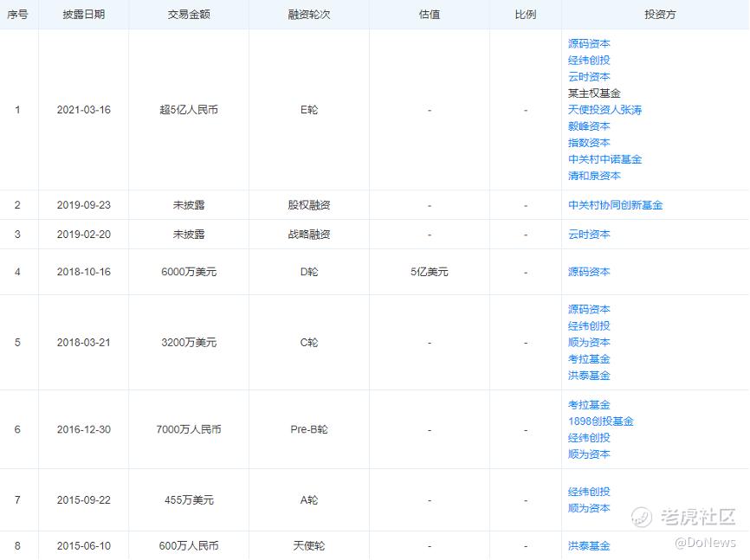Screen dimensions: 750x560
Task: Open 天使投资人张涛 investor link
Action: 605,110
